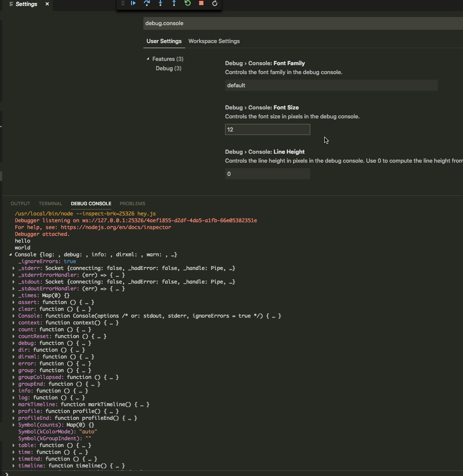Click the Continue debug button

[133, 3]
